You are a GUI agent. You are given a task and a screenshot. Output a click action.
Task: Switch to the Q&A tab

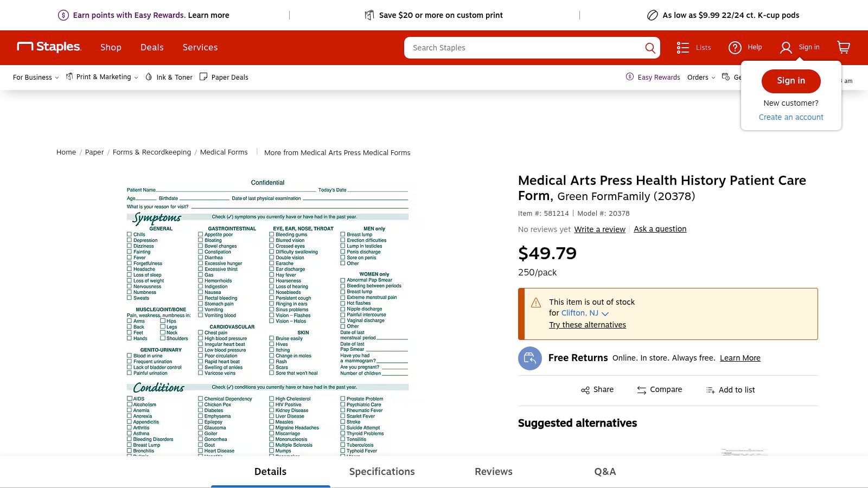pos(605,472)
